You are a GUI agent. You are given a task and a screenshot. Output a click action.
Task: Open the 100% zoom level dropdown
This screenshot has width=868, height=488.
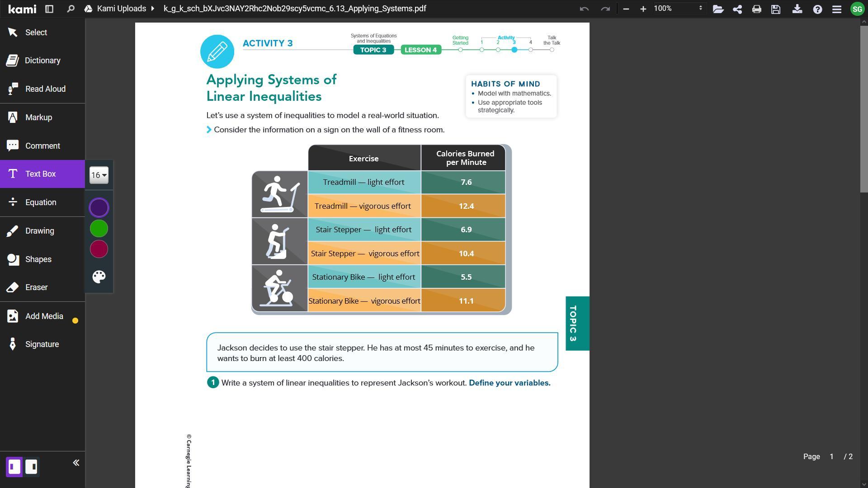coord(678,9)
